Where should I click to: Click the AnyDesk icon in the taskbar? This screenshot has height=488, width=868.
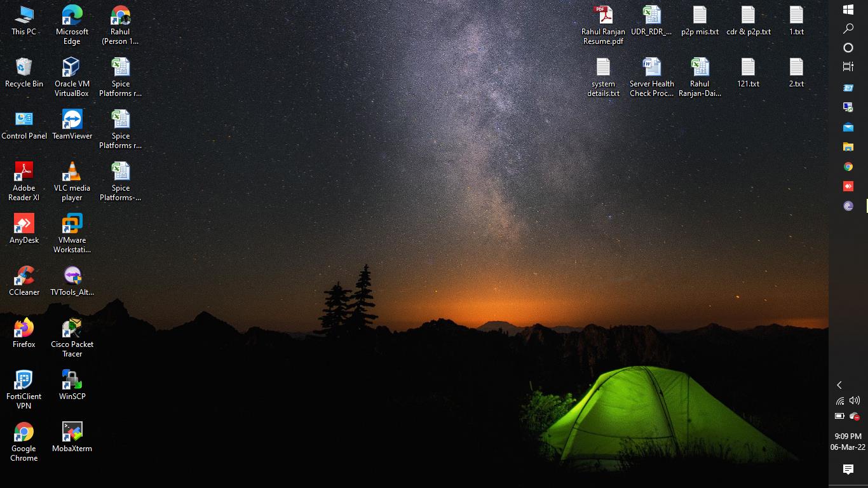click(x=848, y=186)
